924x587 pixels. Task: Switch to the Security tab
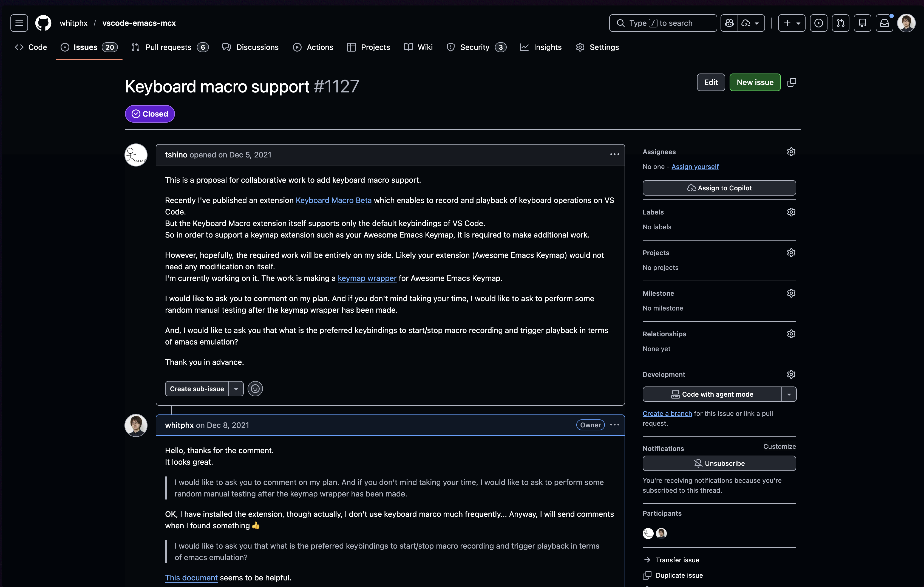point(477,47)
